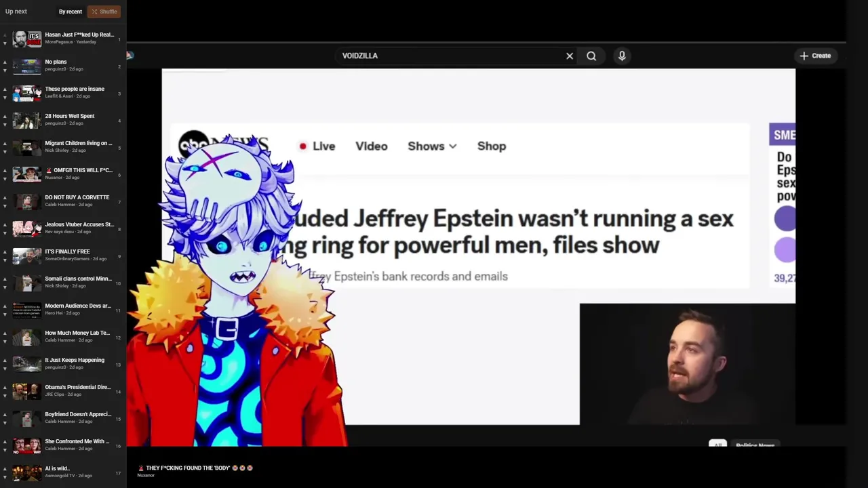Open the Live tab on ABC News
Screen dimensions: 868x488
click(317, 146)
